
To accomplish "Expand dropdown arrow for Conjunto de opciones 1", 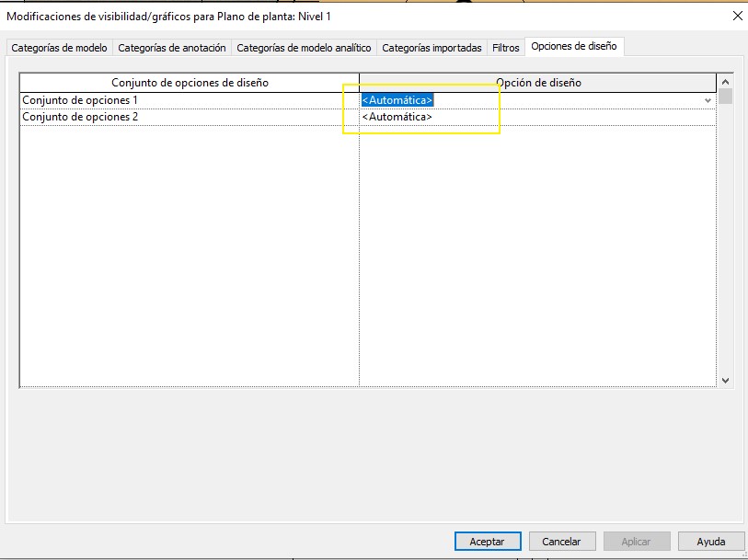I will [708, 100].
